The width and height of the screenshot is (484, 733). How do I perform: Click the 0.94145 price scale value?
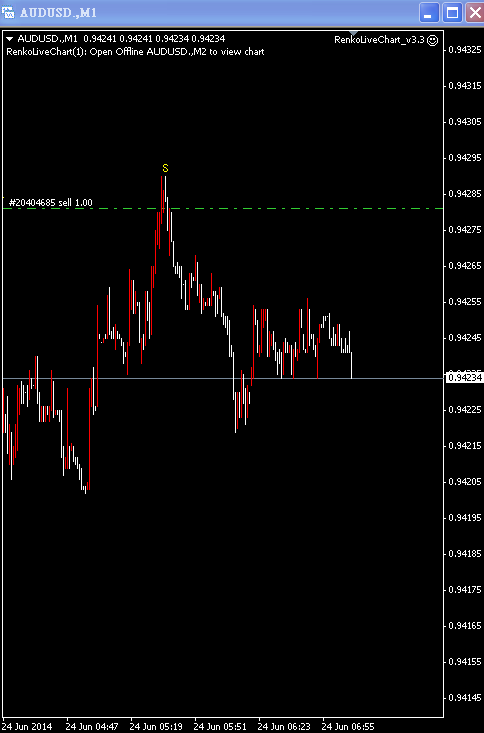click(464, 697)
